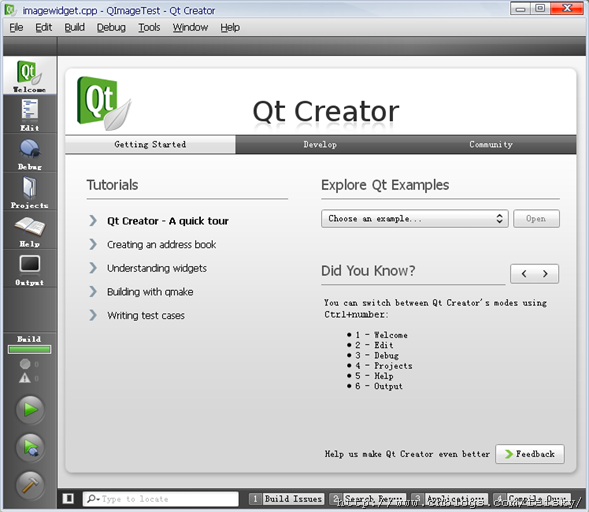This screenshot has height=512, width=589.
Task: Click the large Qt logo on the welcome page
Action: [104, 103]
